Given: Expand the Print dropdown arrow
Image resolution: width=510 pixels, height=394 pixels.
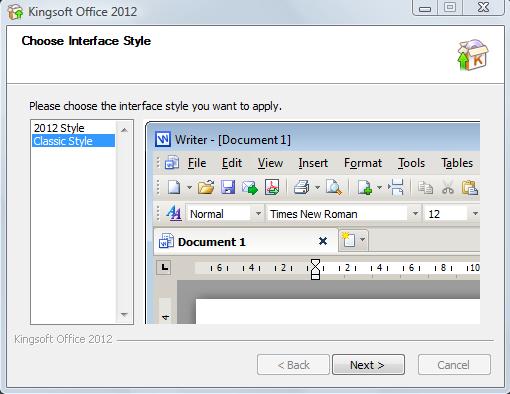Looking at the screenshot, I should (x=317, y=187).
